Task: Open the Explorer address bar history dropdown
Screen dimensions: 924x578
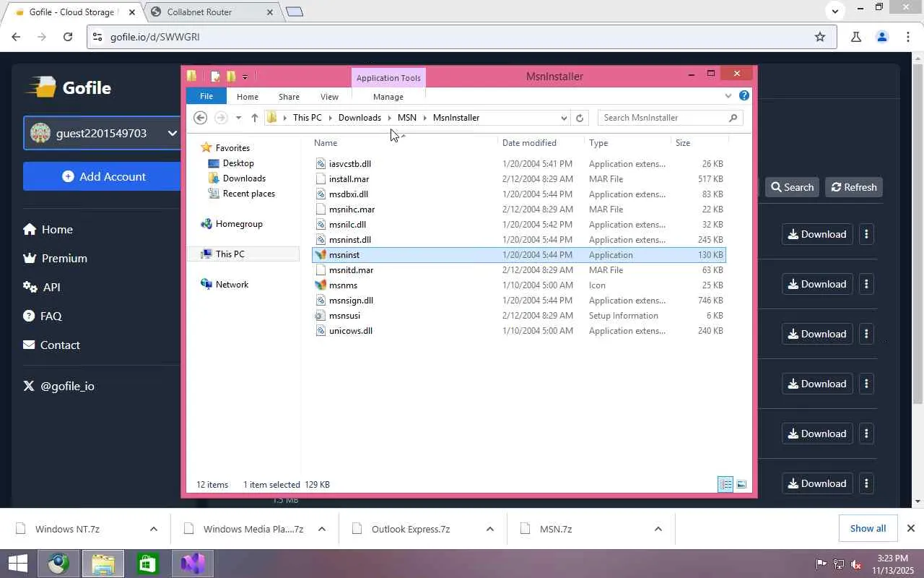Action: pyautogui.click(x=564, y=118)
